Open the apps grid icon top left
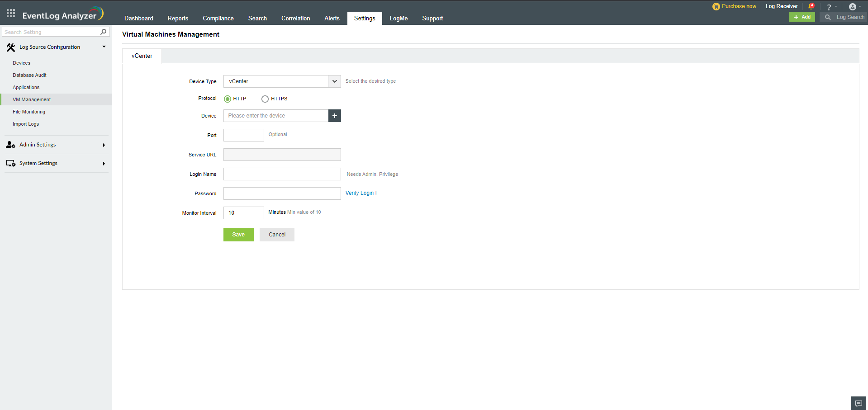Screen dimensions: 868x410 10,13
